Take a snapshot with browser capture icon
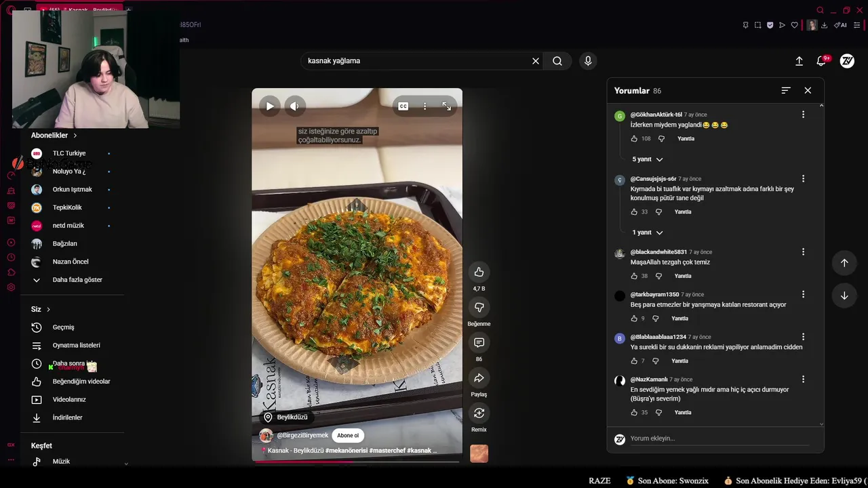The width and height of the screenshot is (868, 488). pos(757,25)
